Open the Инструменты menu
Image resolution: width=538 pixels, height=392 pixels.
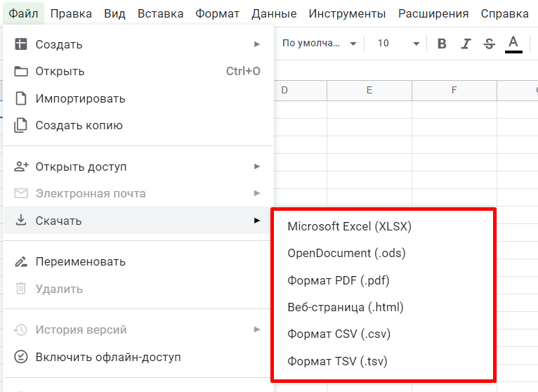[347, 14]
